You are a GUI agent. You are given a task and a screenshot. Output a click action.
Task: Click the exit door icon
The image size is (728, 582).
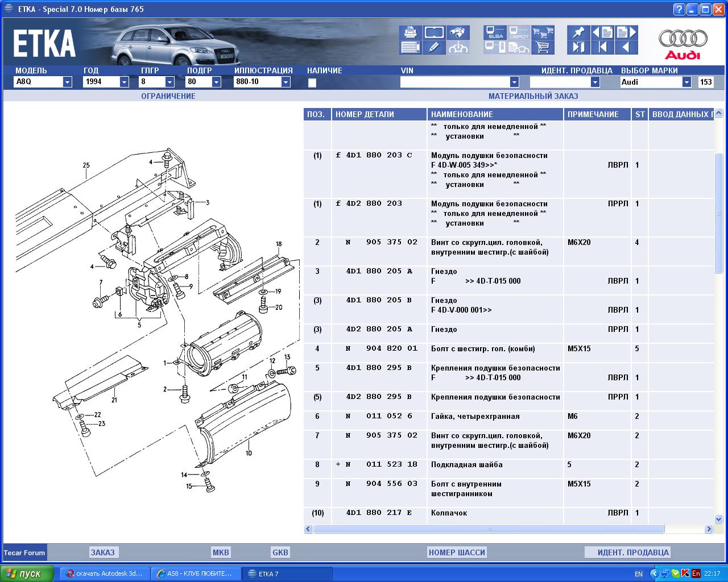[x=578, y=47]
